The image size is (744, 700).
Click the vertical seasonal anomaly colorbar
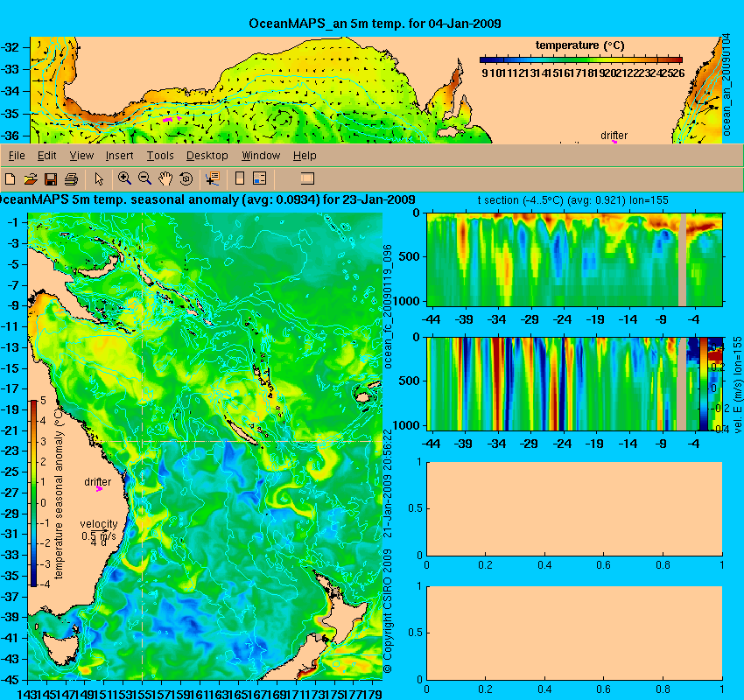[x=34, y=493]
